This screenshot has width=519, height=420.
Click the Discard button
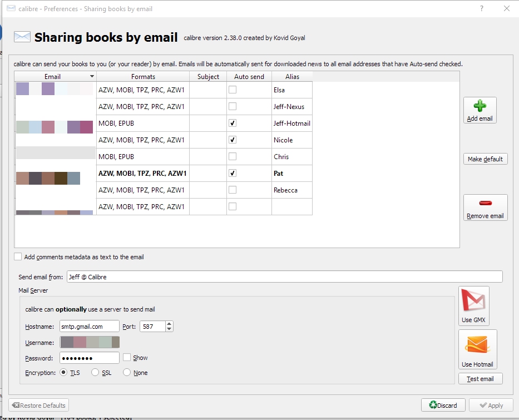click(x=443, y=405)
